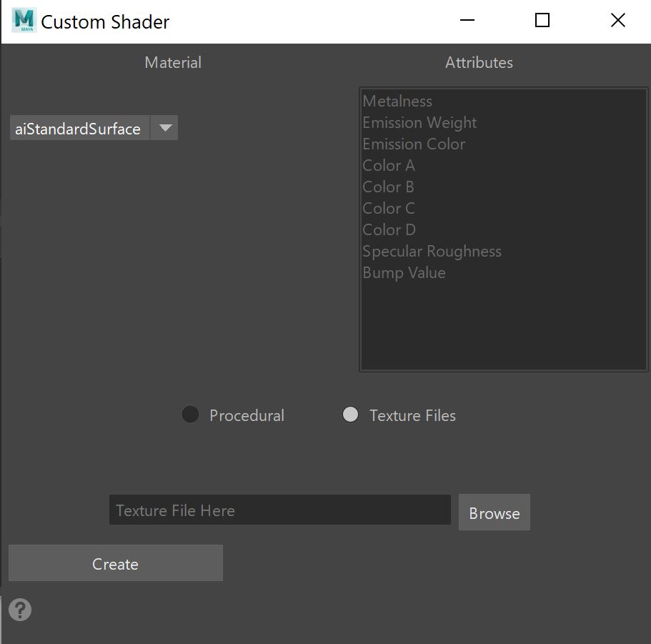651x644 pixels.
Task: Select Emission Color attribute
Action: 414,144
